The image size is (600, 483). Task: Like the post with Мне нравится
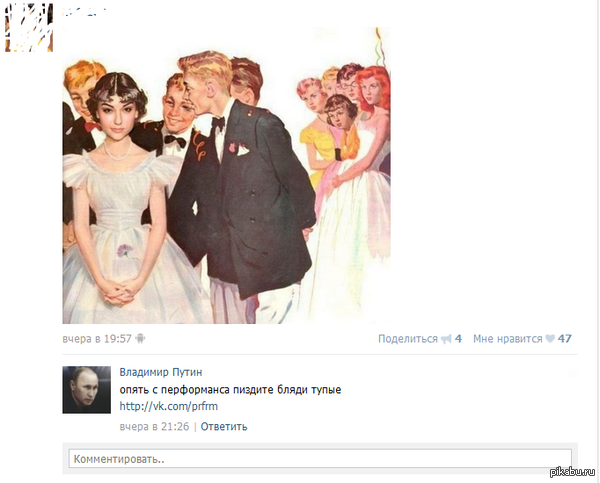[507, 339]
